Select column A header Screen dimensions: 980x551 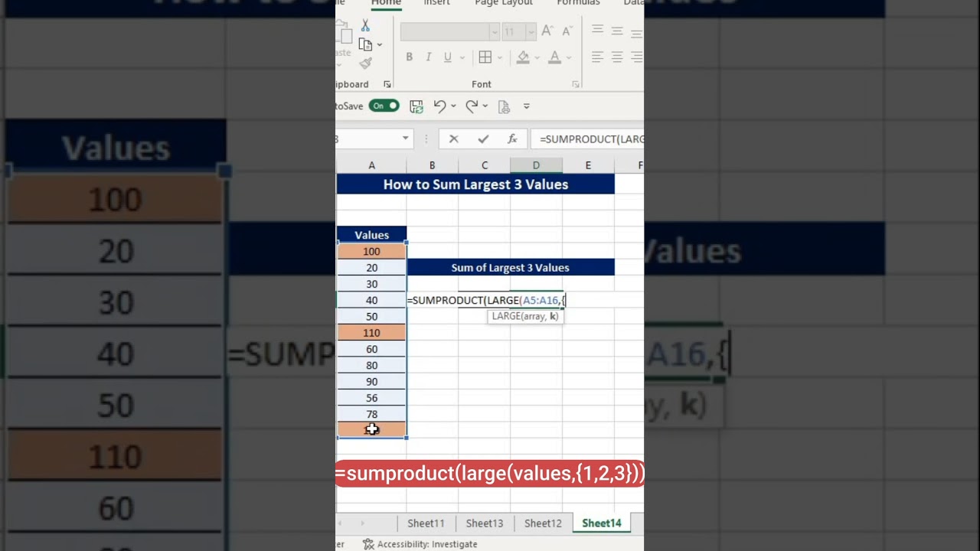[x=371, y=165]
